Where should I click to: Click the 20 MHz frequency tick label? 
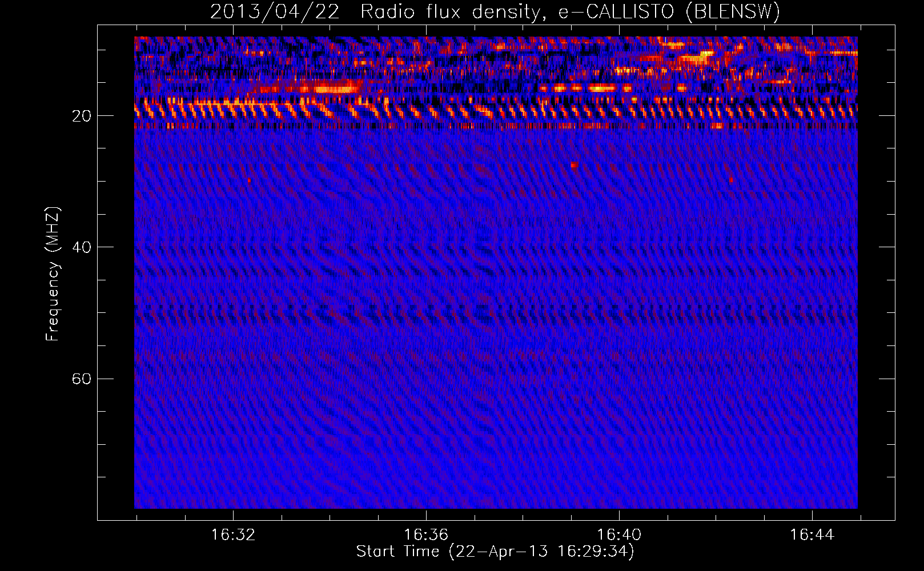tap(82, 116)
